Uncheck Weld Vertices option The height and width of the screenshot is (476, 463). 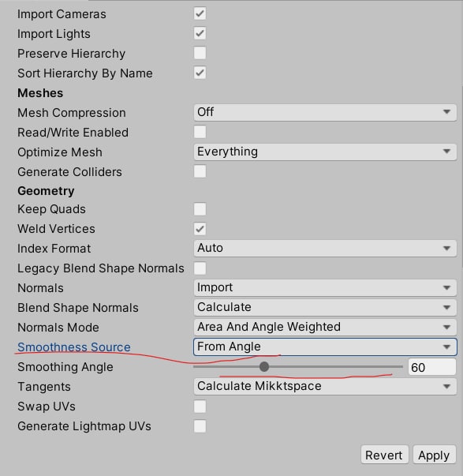(200, 229)
